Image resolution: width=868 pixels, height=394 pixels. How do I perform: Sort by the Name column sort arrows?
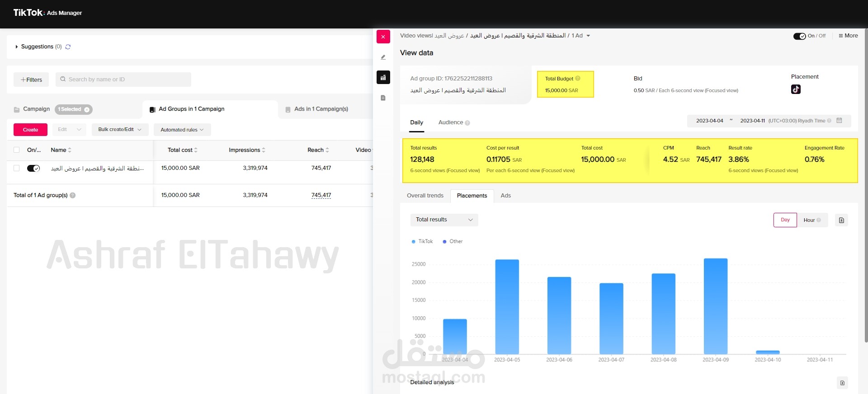pos(70,150)
